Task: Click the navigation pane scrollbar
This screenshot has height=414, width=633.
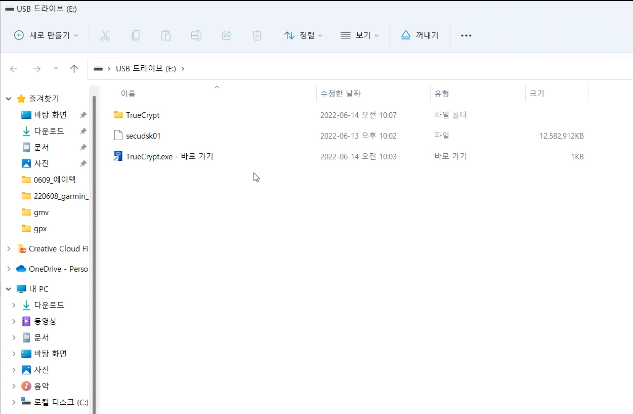Action: coord(94,254)
